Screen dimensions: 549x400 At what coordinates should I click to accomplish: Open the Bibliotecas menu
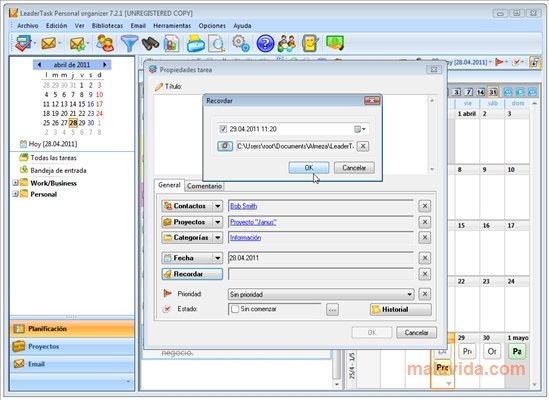[107, 26]
